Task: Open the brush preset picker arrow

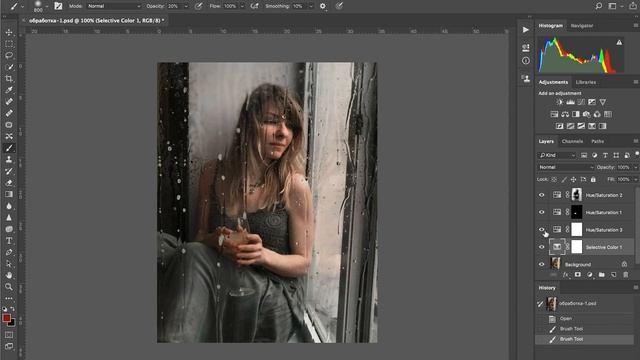Action: coord(47,6)
